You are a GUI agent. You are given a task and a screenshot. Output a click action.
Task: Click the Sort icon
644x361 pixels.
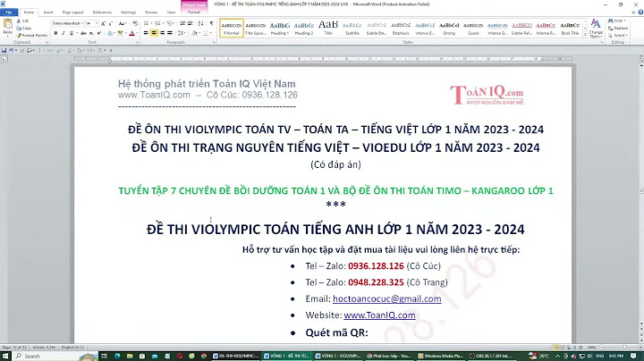point(200,23)
